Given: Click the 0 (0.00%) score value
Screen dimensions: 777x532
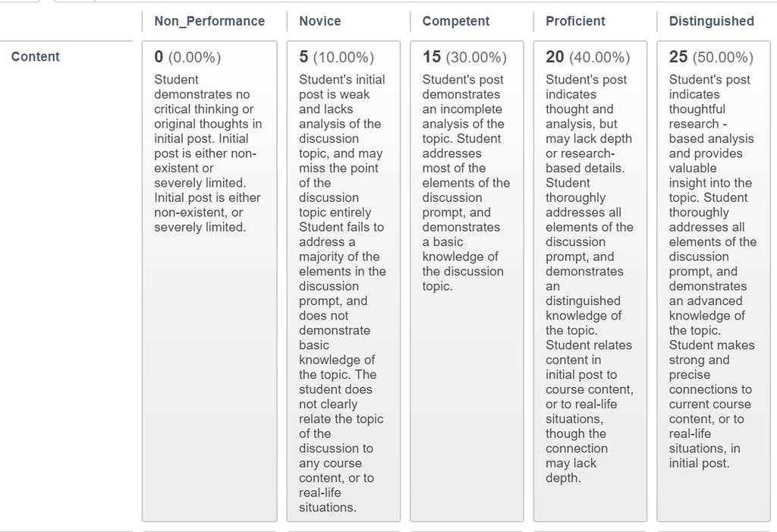Looking at the screenshot, I should [187, 57].
